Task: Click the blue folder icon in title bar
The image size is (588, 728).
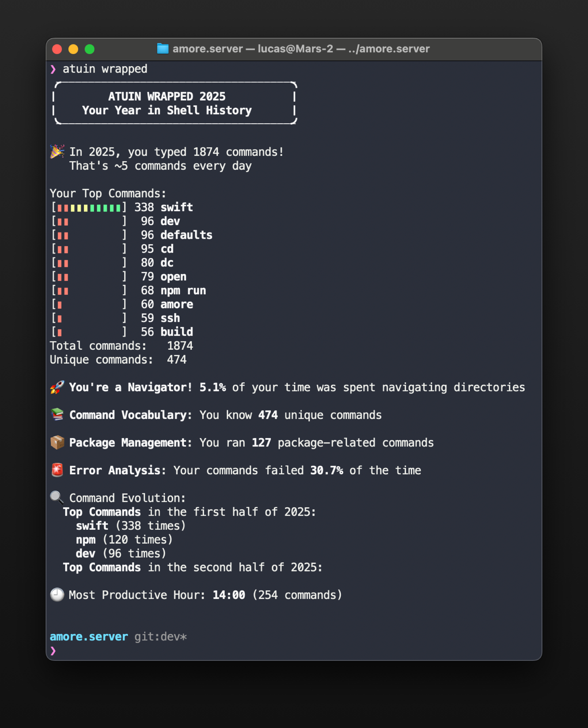Action: 163,49
